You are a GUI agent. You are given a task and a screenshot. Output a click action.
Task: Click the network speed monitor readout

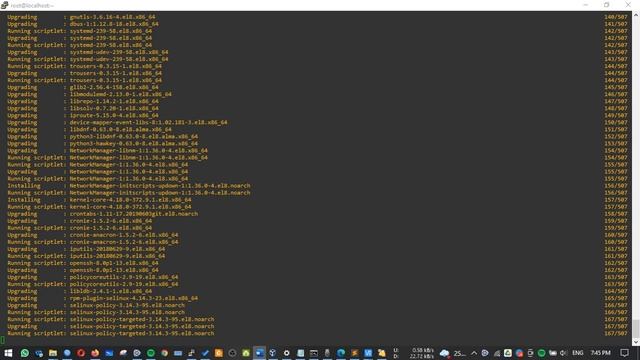click(413, 353)
